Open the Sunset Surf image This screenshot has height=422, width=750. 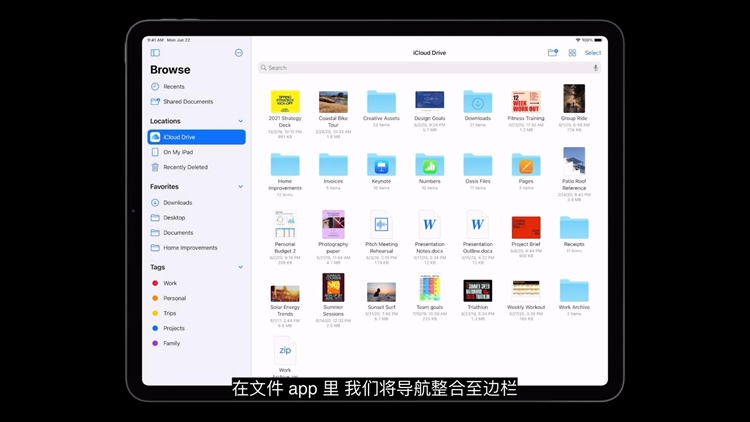(x=381, y=292)
